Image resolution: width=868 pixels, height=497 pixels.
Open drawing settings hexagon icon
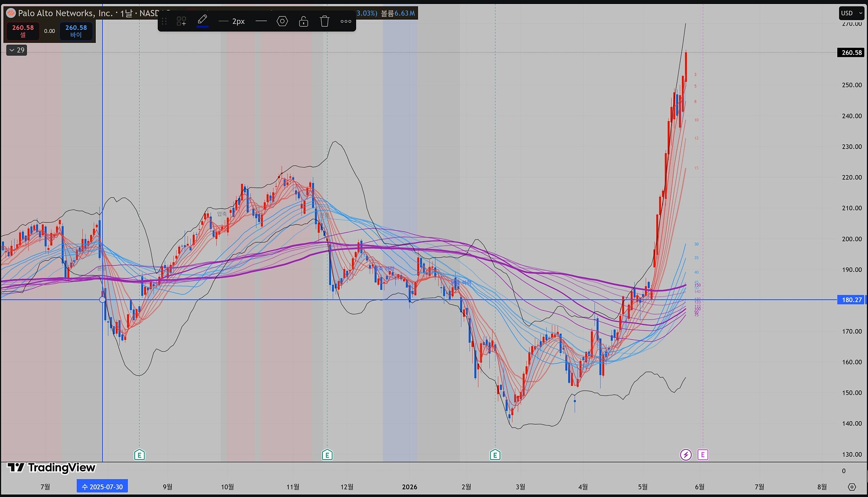pyautogui.click(x=282, y=21)
